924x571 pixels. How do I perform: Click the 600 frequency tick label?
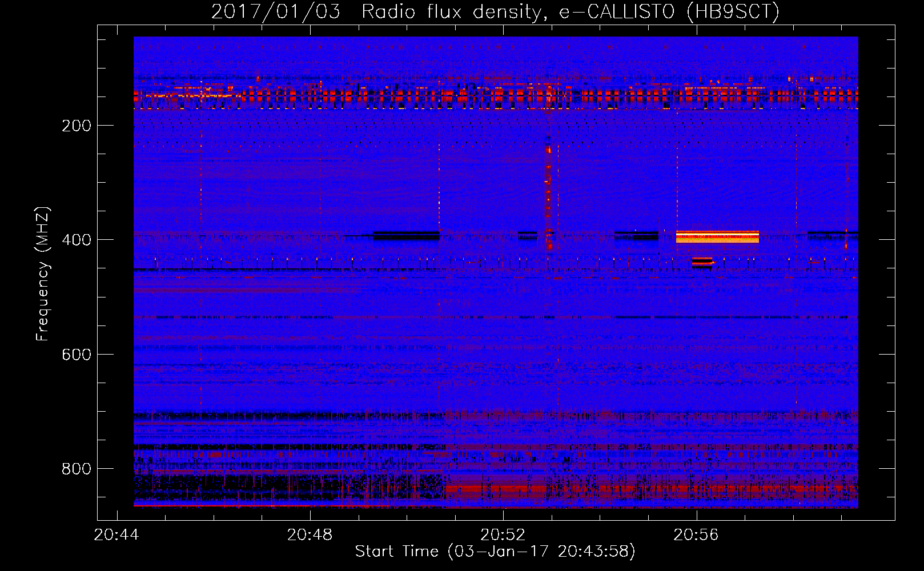(x=77, y=355)
